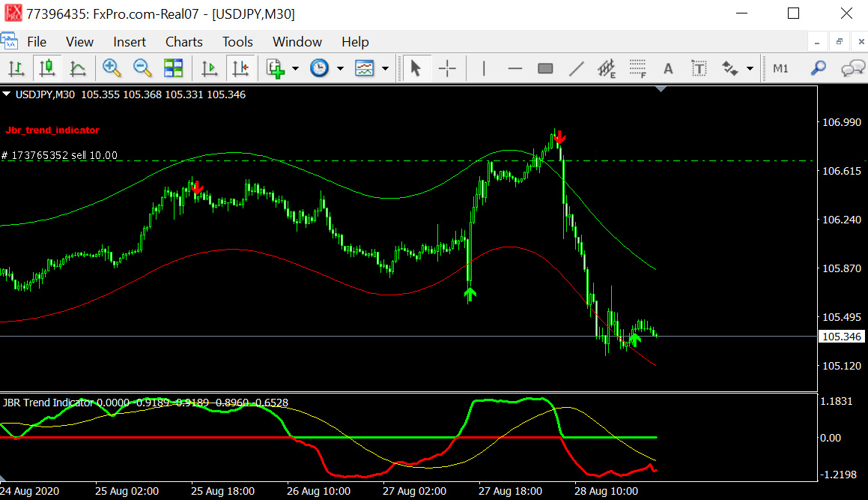The width and height of the screenshot is (868, 500).
Task: Open the Tile Windows view
Action: coord(174,68)
